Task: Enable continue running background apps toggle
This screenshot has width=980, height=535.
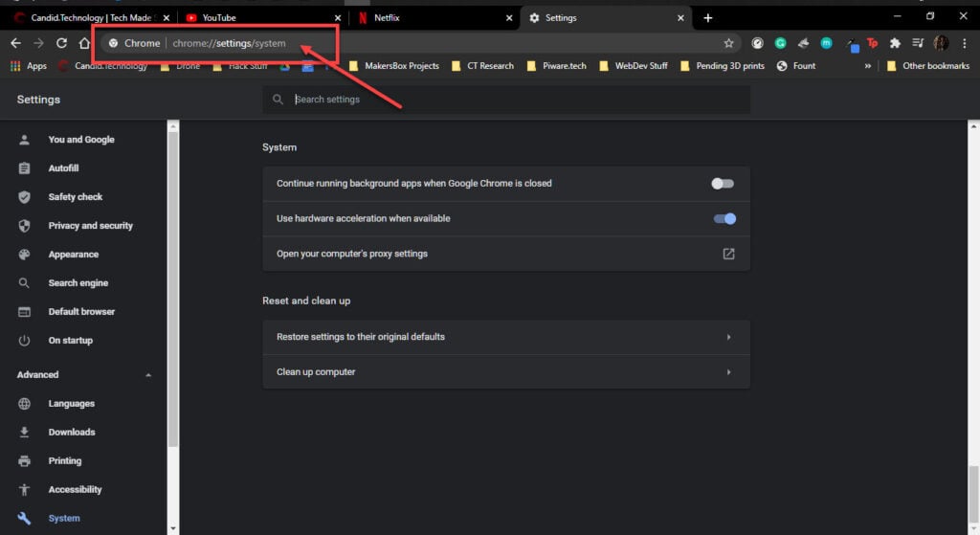Action: (x=723, y=184)
